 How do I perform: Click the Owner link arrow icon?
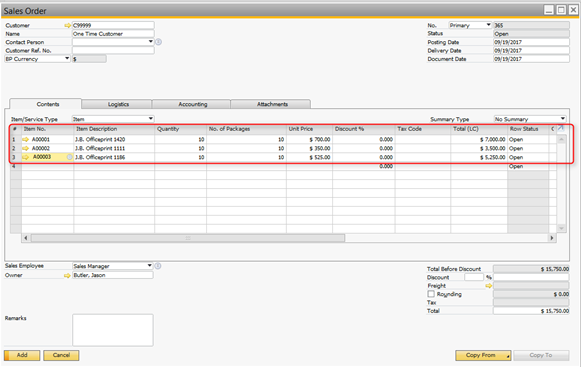pos(67,276)
